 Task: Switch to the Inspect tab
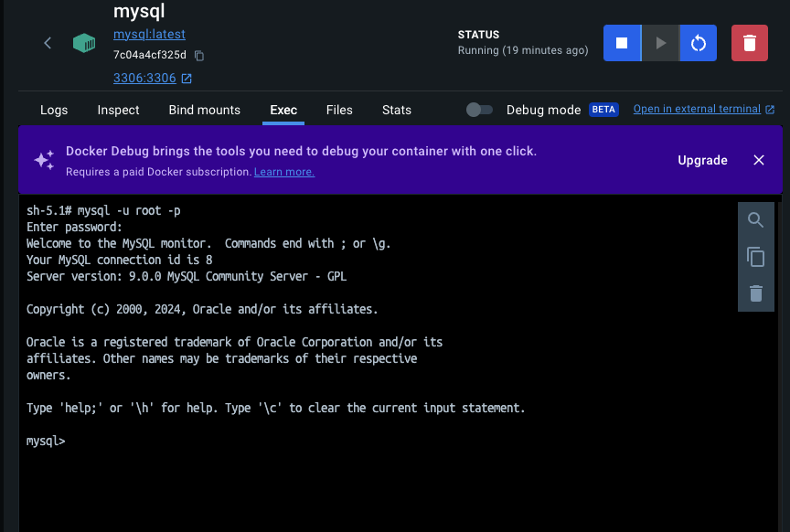[x=118, y=110]
